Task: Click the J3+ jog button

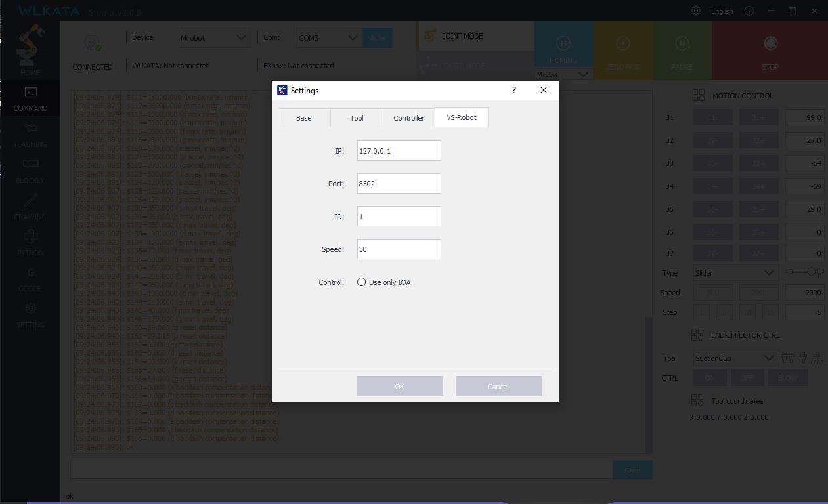Action: pos(759,163)
